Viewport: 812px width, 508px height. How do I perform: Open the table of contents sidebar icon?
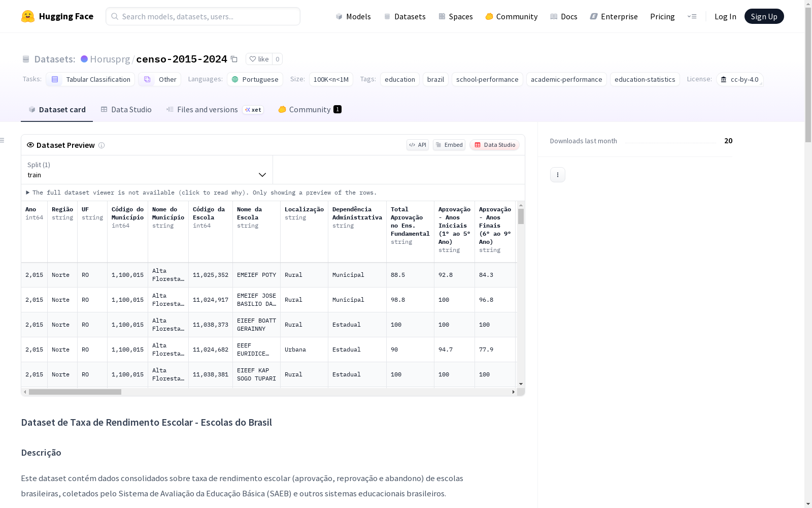2,140
